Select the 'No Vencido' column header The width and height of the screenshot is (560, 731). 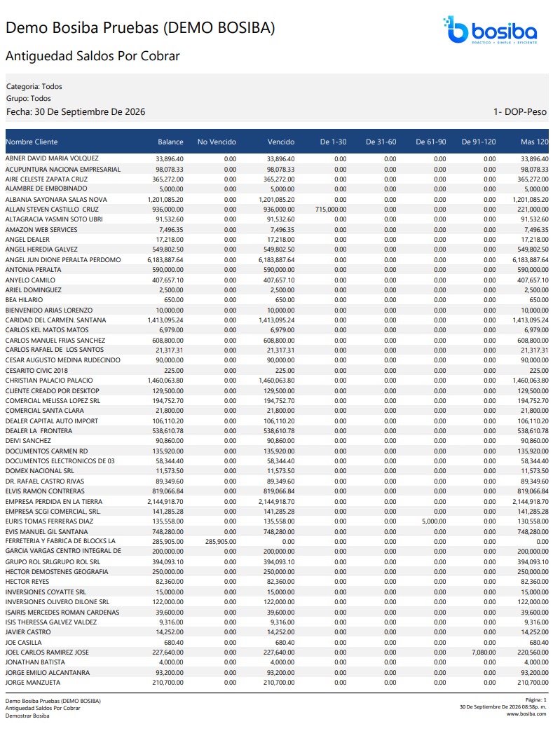coord(217,142)
